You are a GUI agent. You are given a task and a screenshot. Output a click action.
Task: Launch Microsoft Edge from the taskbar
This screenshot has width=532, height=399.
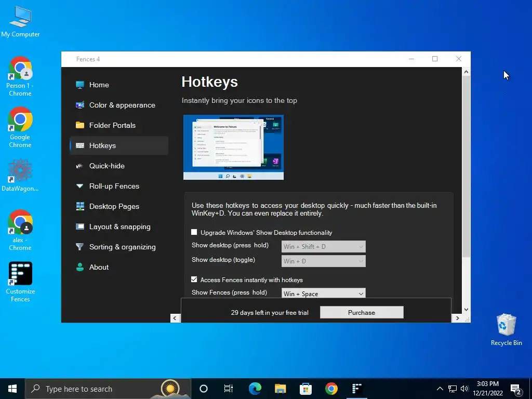tap(255, 389)
